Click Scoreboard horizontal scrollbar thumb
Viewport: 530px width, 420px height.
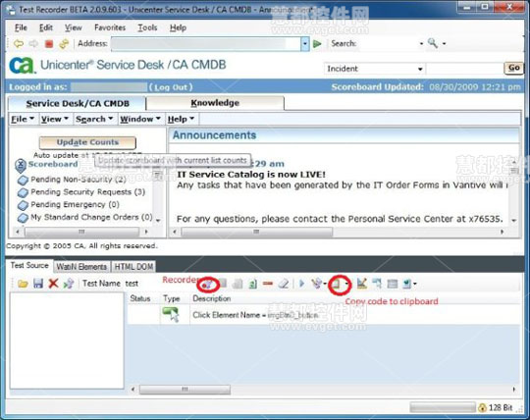(81, 232)
